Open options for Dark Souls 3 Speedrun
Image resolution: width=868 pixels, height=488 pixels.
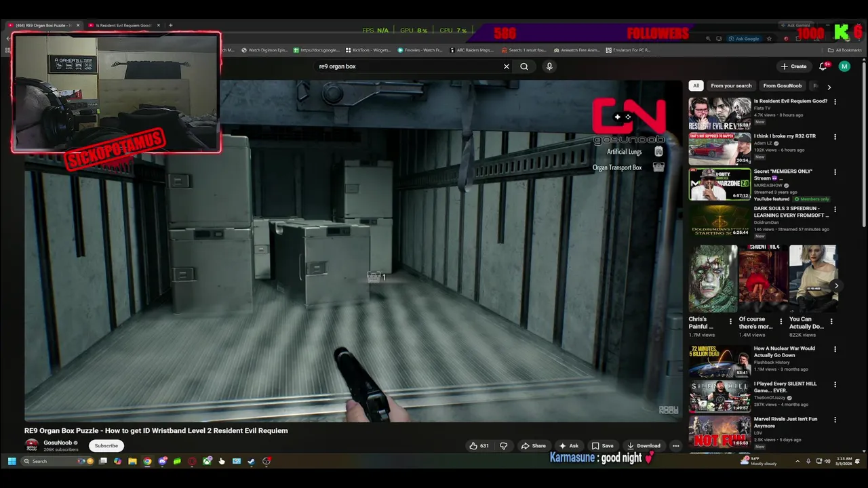(835, 209)
